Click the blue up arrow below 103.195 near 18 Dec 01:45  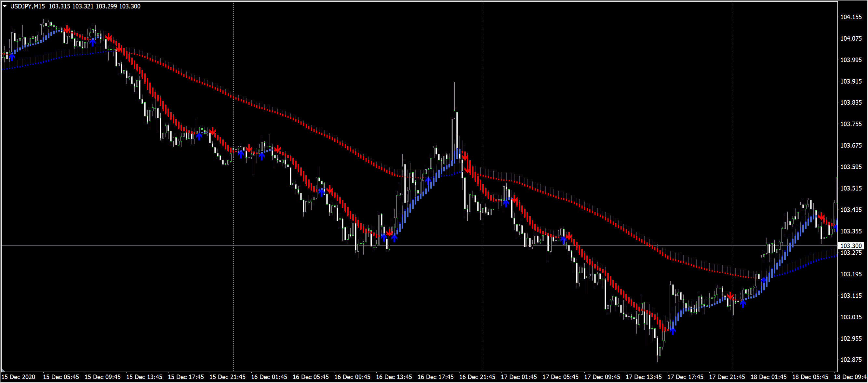[764, 280]
